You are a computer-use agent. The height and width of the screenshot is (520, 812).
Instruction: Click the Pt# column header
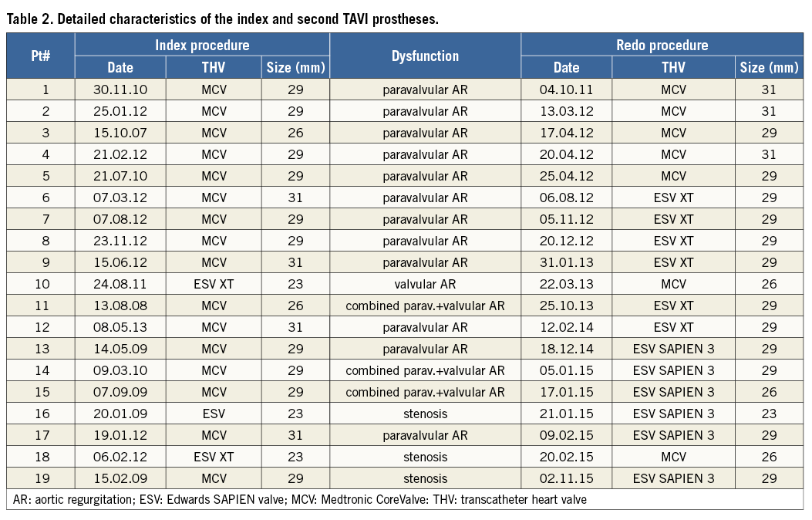click(40, 56)
